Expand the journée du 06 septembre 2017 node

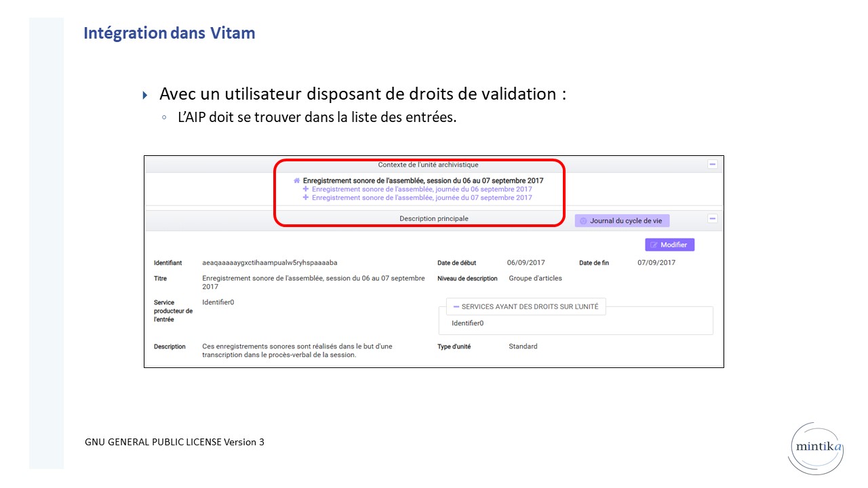pos(305,190)
